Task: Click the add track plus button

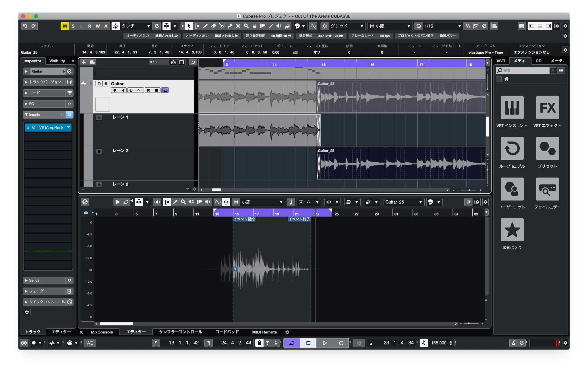Action: (x=84, y=62)
